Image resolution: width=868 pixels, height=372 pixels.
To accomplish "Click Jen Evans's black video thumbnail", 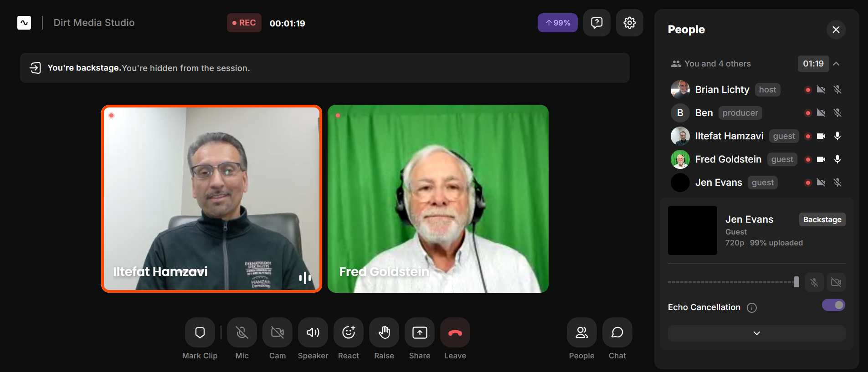I will click(693, 230).
